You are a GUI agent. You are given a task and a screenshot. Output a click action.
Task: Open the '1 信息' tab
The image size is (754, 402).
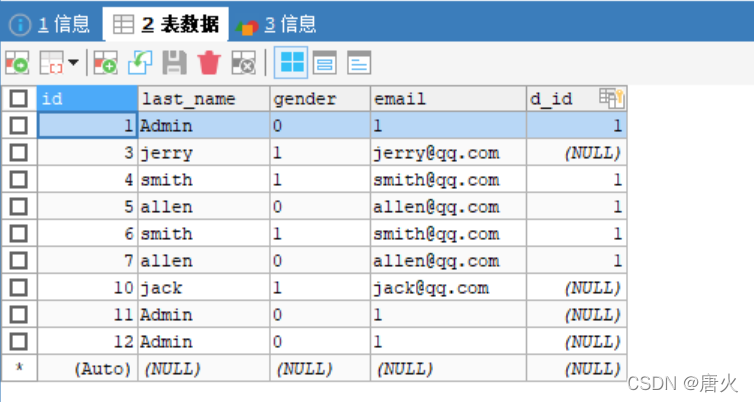point(51,24)
